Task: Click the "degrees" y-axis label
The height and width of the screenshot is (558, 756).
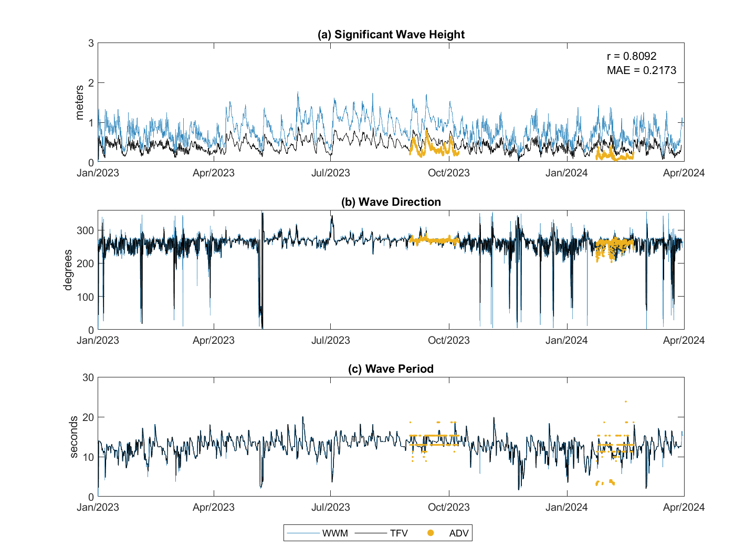Action: pyautogui.click(x=68, y=270)
